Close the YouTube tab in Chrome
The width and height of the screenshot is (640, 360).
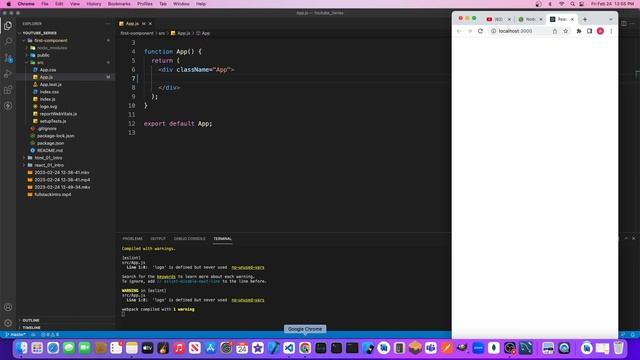(509, 19)
